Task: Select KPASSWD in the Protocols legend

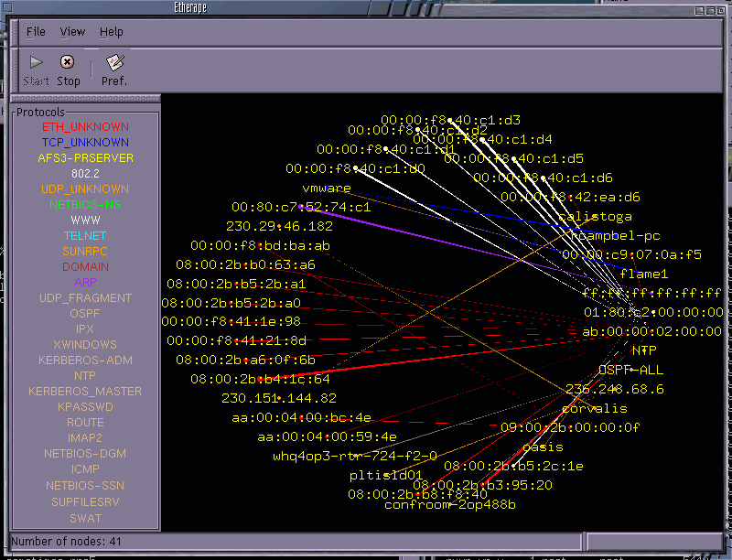Action: click(85, 407)
